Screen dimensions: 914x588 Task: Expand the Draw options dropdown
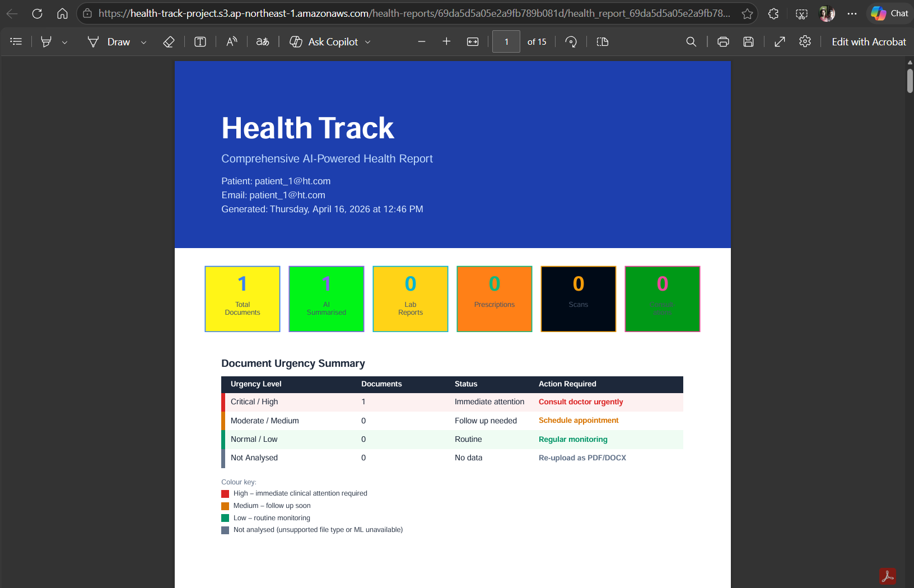pos(144,42)
